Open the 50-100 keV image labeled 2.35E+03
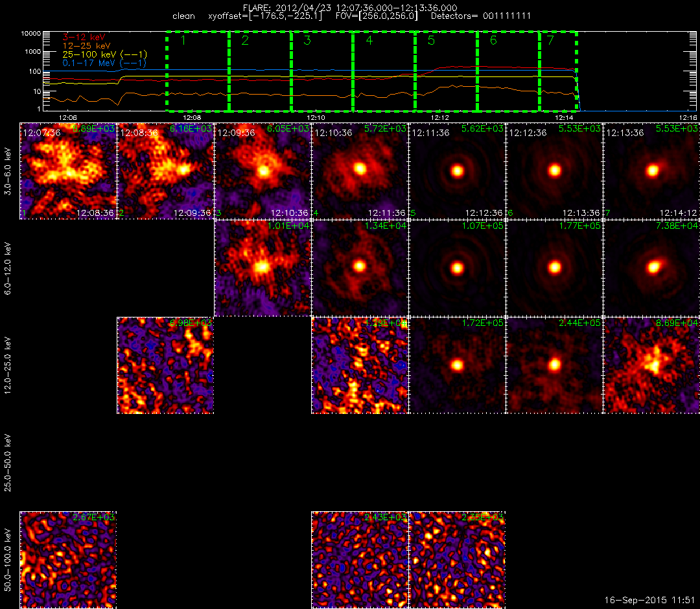This screenshot has height=609, width=700. click(x=457, y=560)
